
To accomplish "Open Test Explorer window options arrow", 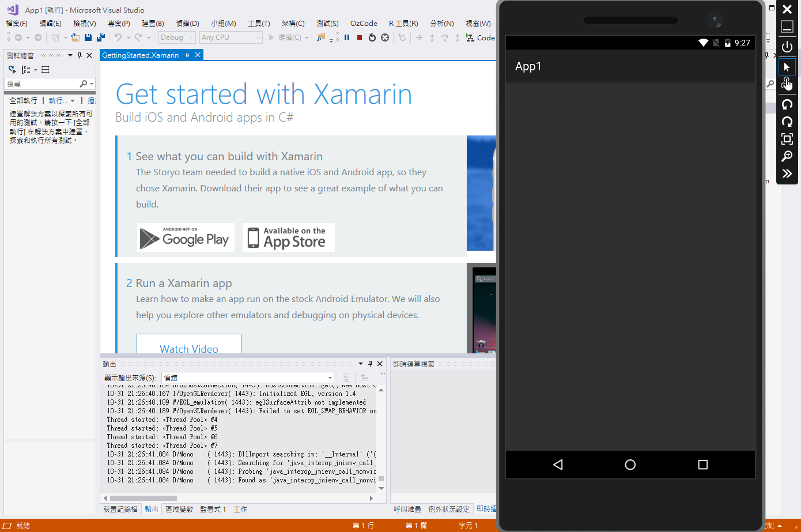I will [x=70, y=55].
